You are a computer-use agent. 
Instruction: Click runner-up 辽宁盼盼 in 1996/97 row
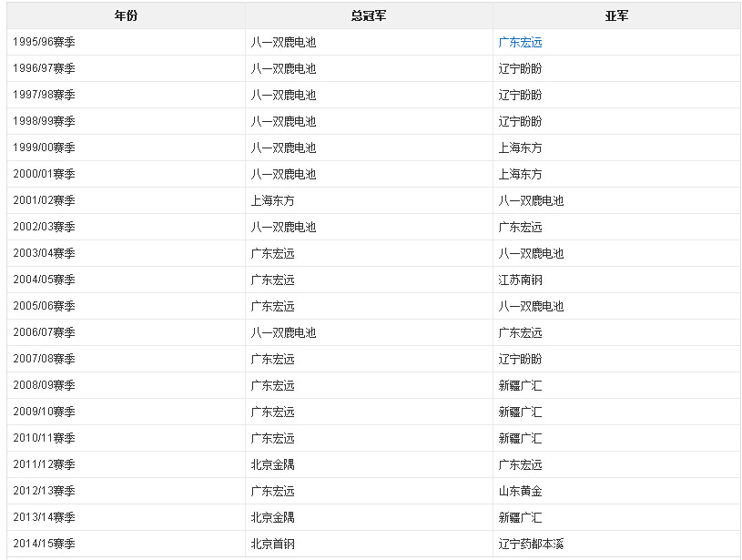(x=520, y=68)
